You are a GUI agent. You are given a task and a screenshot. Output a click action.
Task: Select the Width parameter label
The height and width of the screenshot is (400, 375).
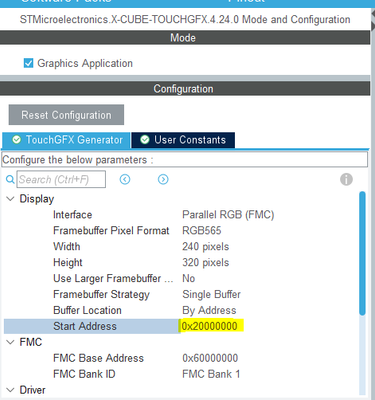pos(67,247)
